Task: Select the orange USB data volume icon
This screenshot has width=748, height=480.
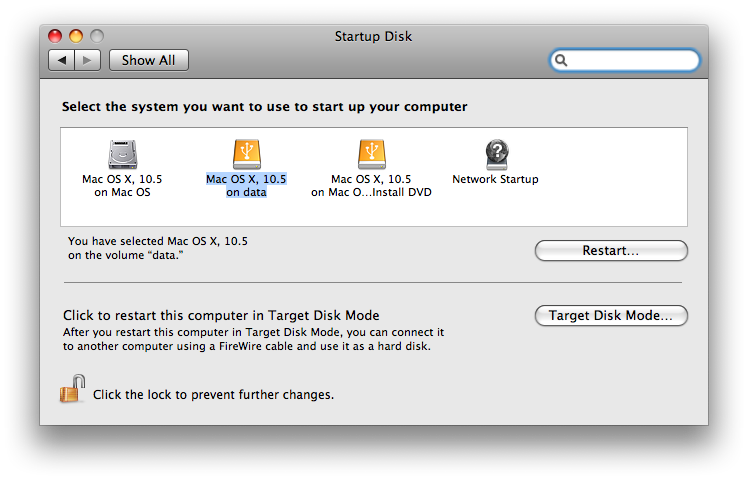Action: [x=246, y=153]
